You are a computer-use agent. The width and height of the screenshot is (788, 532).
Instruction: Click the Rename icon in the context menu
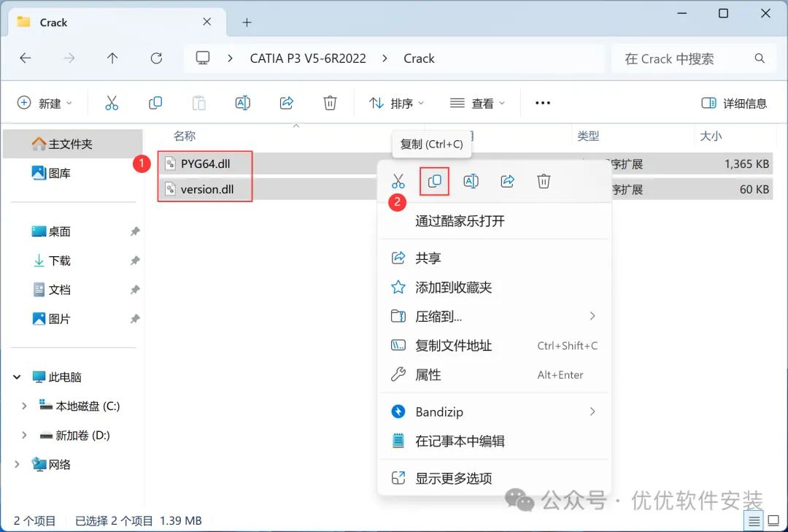pos(471,181)
